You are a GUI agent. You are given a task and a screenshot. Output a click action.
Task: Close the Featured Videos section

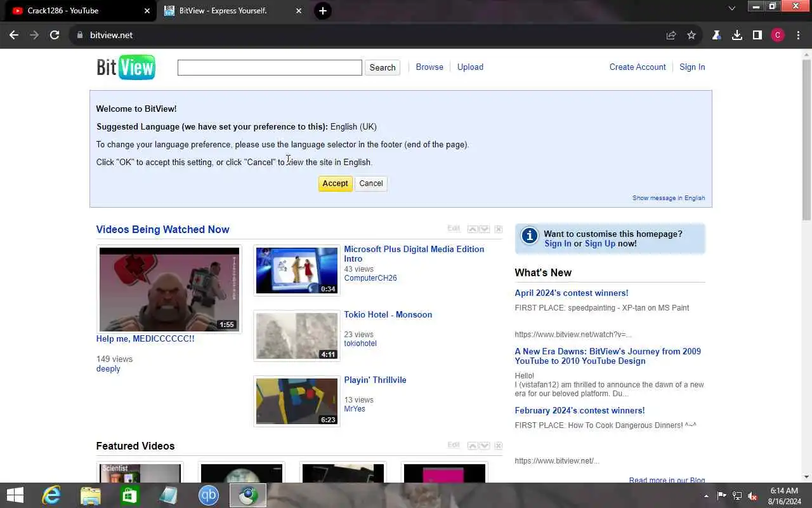pos(498,446)
